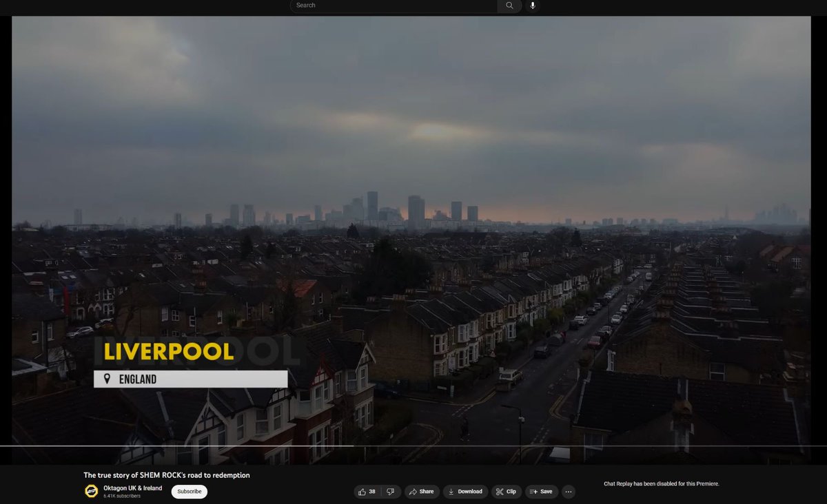Subscribe to the Oktagon channel
The height and width of the screenshot is (504, 827).
(x=190, y=492)
